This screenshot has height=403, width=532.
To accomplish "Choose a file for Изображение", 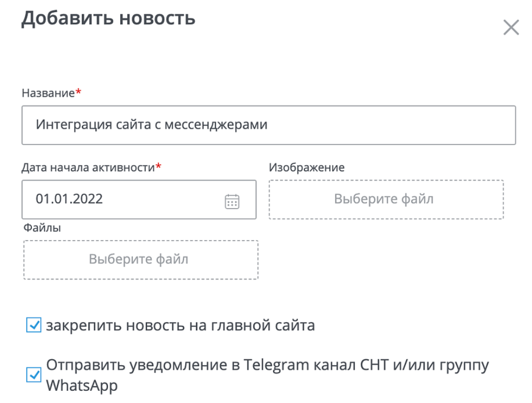I will [386, 200].
